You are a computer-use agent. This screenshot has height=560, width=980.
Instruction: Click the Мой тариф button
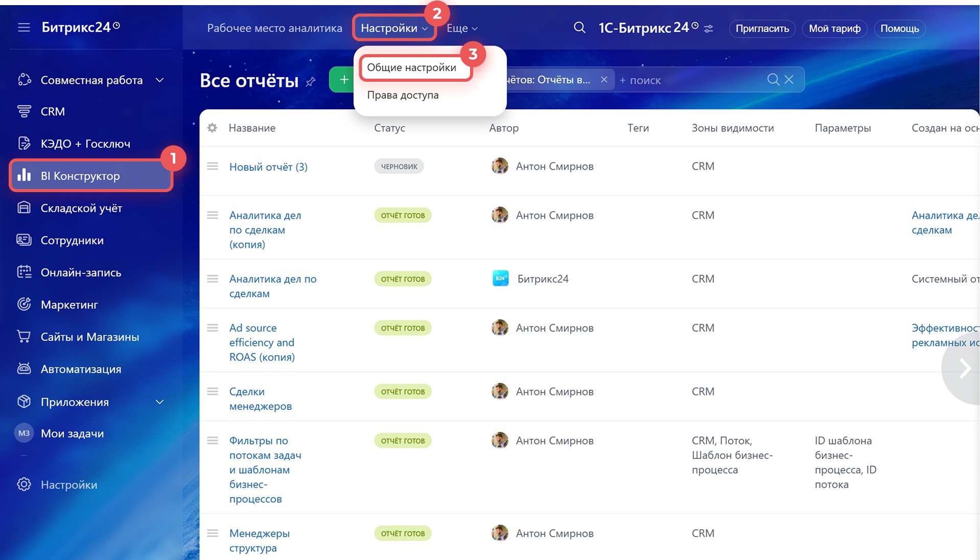[x=834, y=29]
